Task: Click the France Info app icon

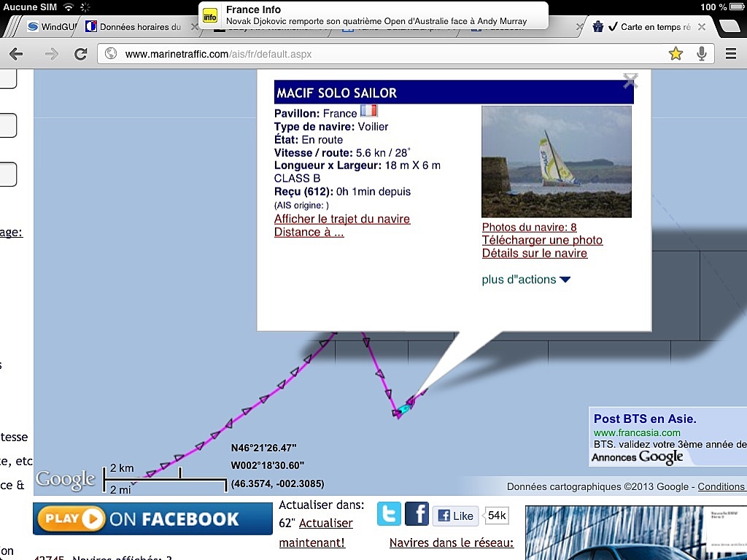Action: click(209, 16)
